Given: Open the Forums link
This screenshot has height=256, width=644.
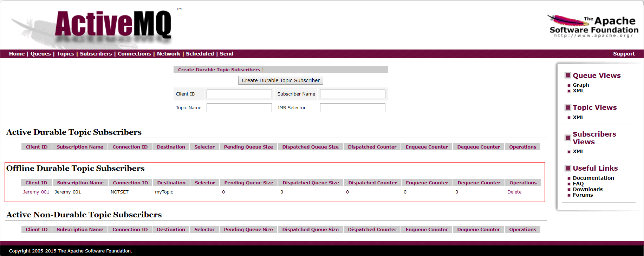Looking at the screenshot, I should tap(583, 195).
